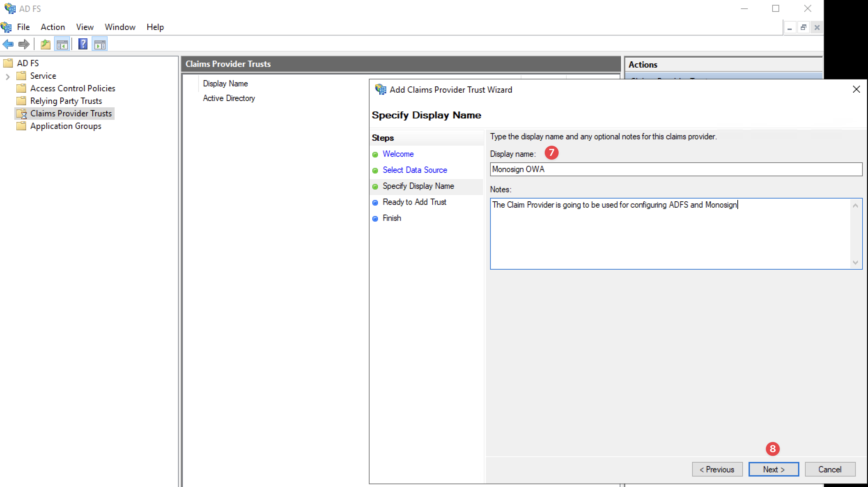Select the Finish step indicator
The width and height of the screenshot is (868, 487).
(x=375, y=218)
